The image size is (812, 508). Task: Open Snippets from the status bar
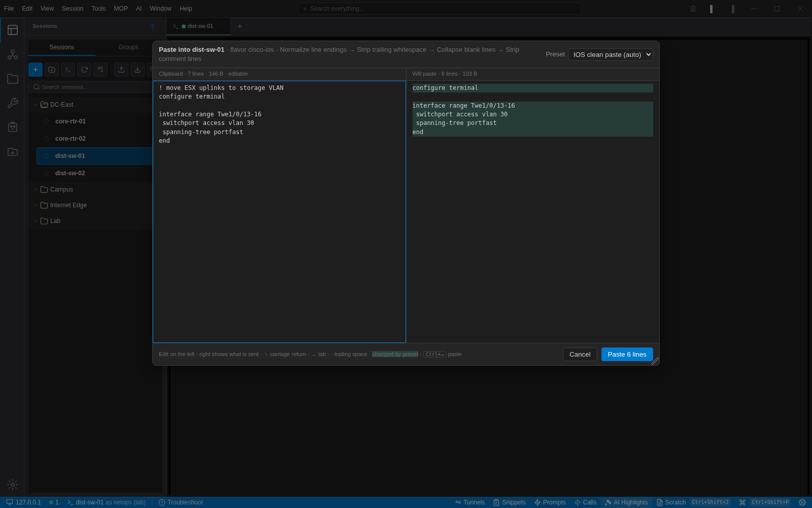click(510, 502)
